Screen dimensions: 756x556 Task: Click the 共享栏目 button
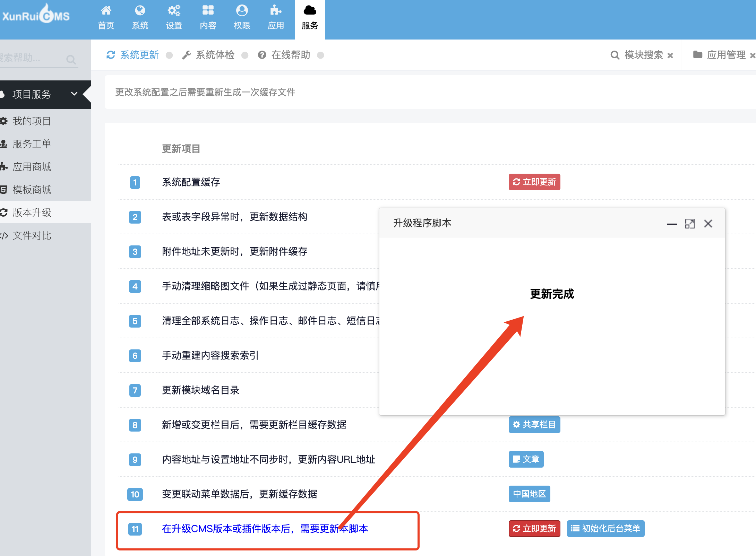point(534,425)
